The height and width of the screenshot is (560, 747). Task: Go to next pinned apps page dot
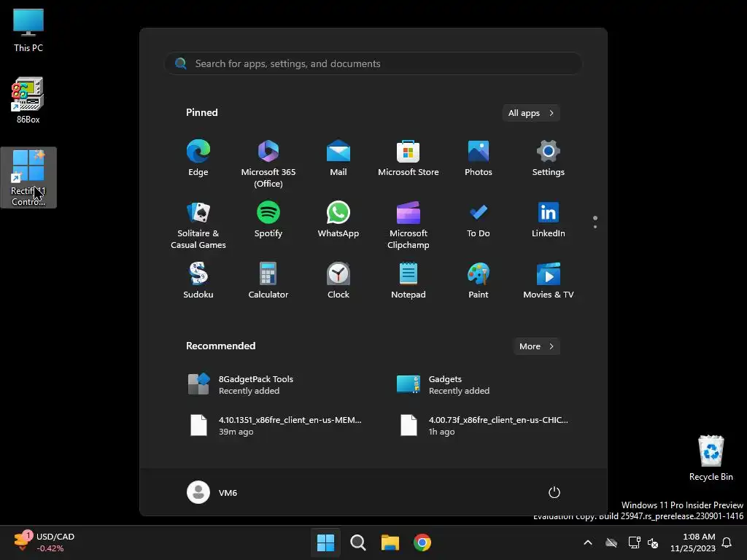[595, 227]
